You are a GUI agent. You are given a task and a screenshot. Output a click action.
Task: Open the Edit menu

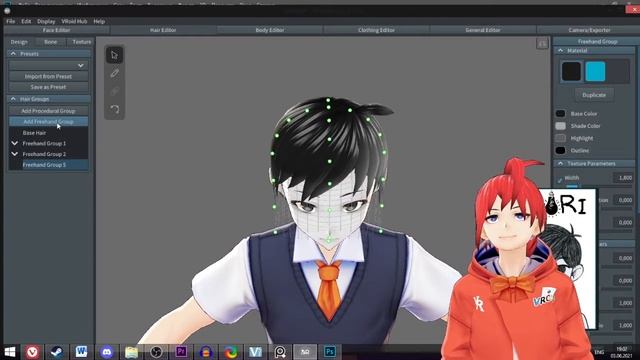click(26, 21)
